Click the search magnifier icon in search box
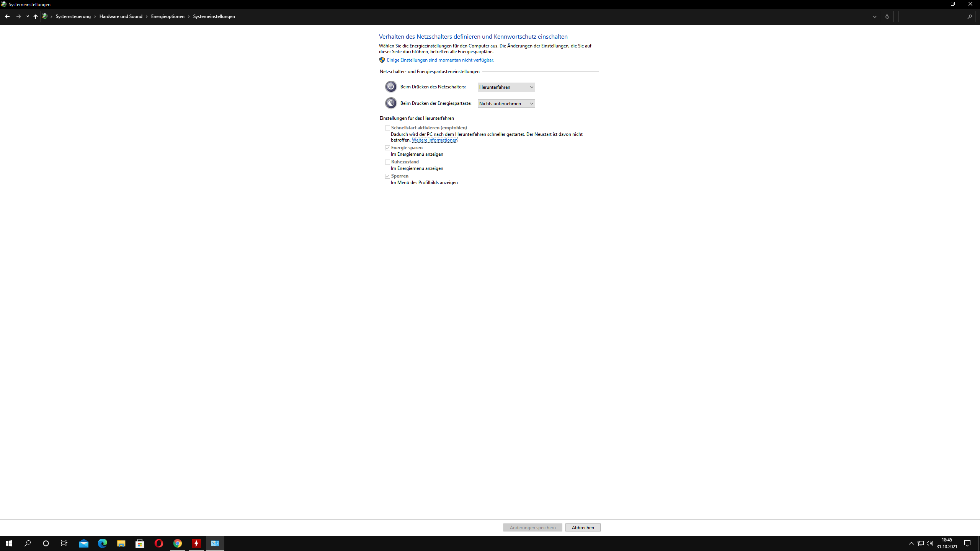This screenshot has width=980, height=551. point(970,16)
